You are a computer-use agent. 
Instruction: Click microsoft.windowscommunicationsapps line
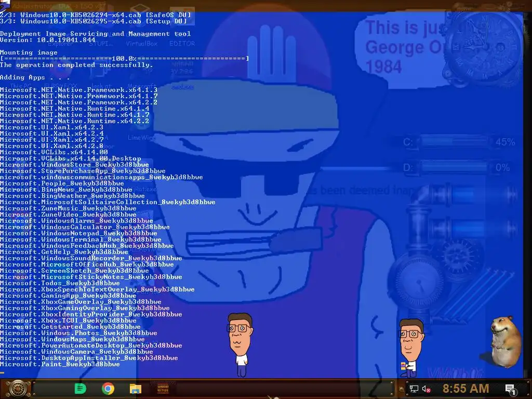101,177
